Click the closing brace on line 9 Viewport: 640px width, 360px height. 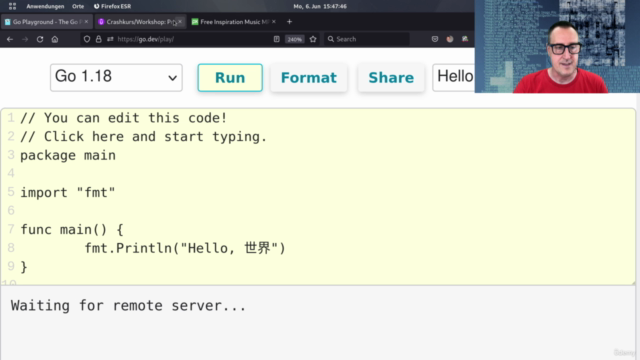pyautogui.click(x=24, y=267)
